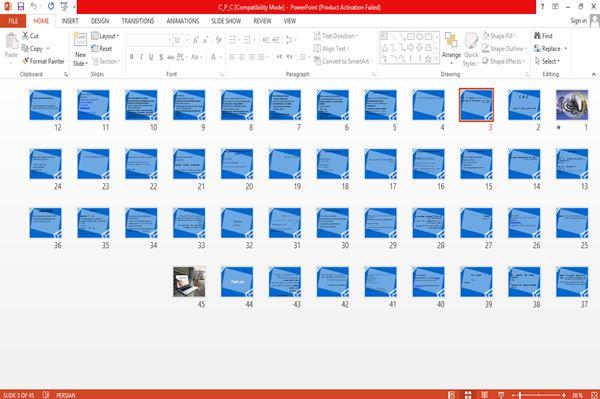This screenshot has height=399, width=600.
Task: Increase font size button
Action: click(196, 40)
